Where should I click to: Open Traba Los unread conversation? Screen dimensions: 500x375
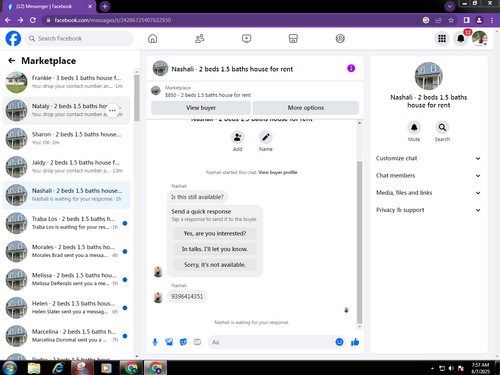[x=66, y=223]
